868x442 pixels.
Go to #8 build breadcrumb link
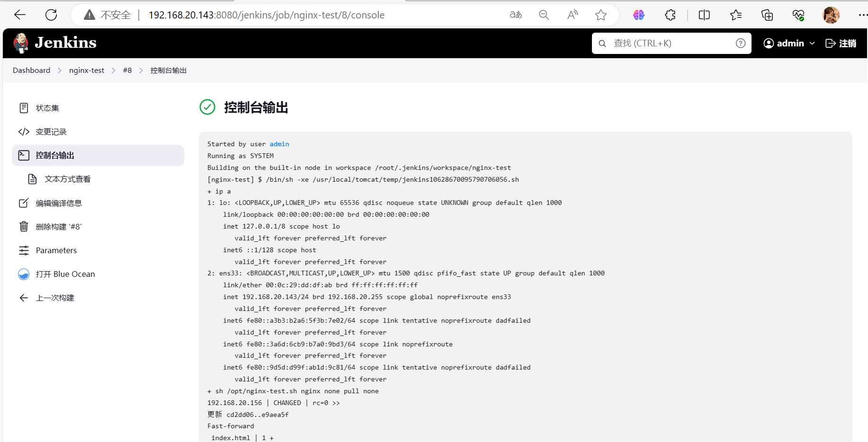click(127, 71)
